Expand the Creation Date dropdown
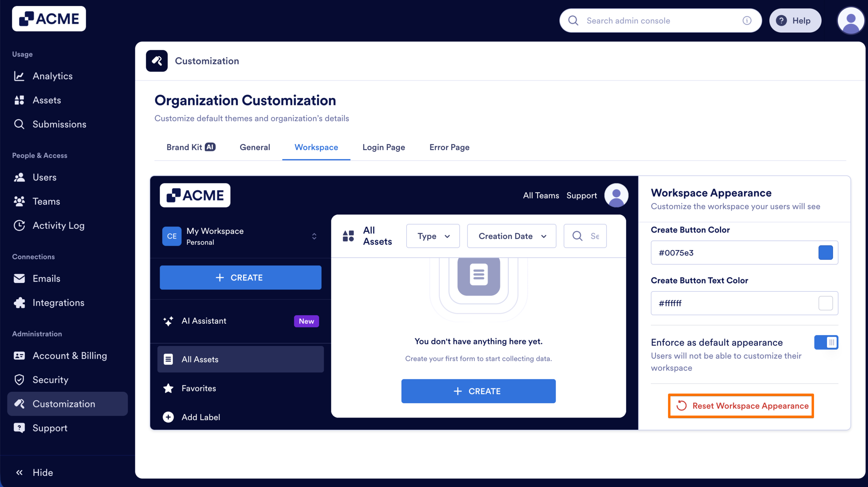 point(511,236)
